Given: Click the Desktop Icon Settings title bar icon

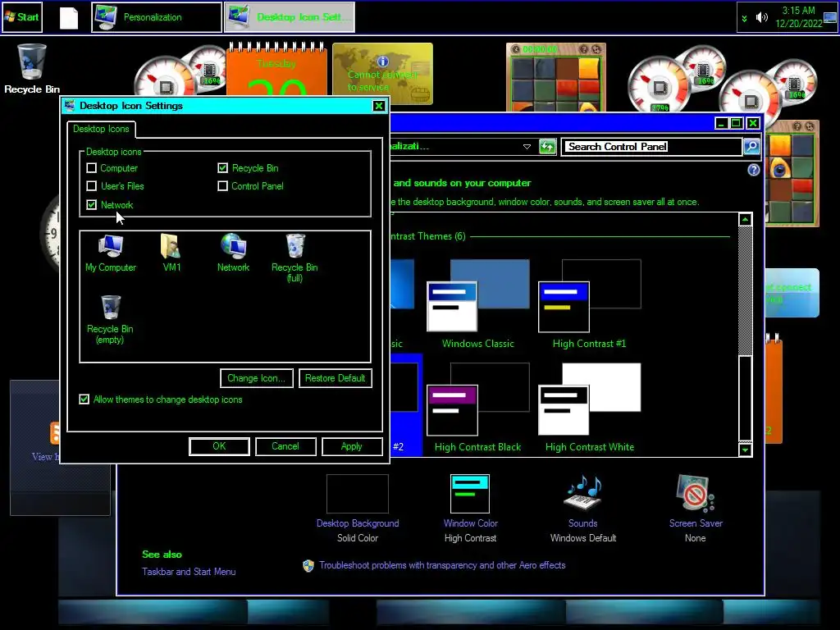Looking at the screenshot, I should click(70, 106).
